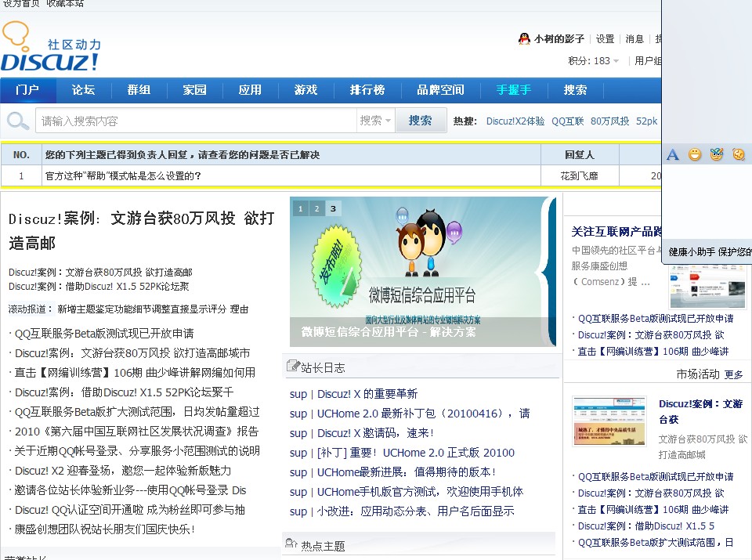Image resolution: width=752 pixels, height=560 pixels.
Task: Open Discuz! X2 迎春登场 article link
Action: pos(123,471)
